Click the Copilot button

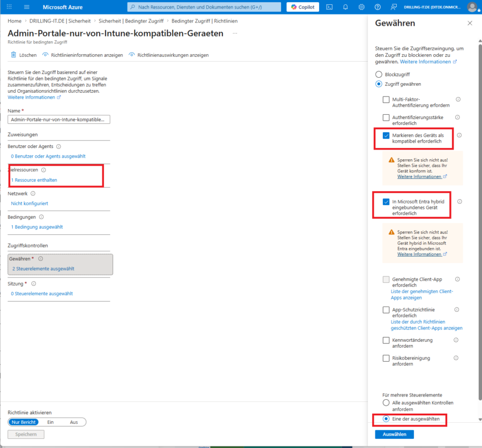point(303,7)
